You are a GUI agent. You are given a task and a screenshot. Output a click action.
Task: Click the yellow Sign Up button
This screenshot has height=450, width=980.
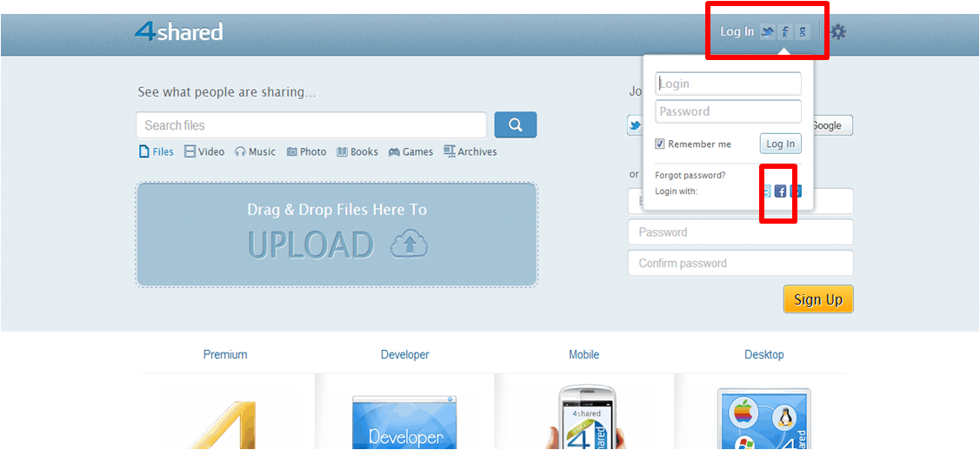[818, 299]
